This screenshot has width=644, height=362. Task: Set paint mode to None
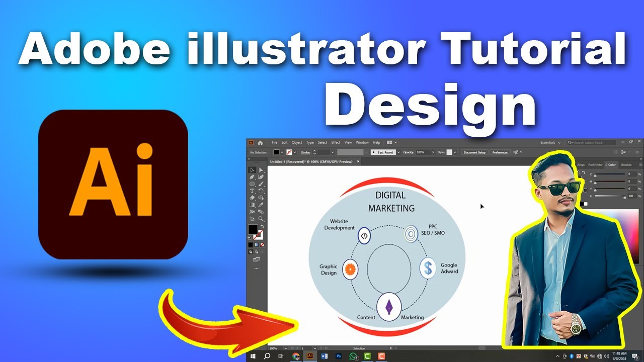262,244
